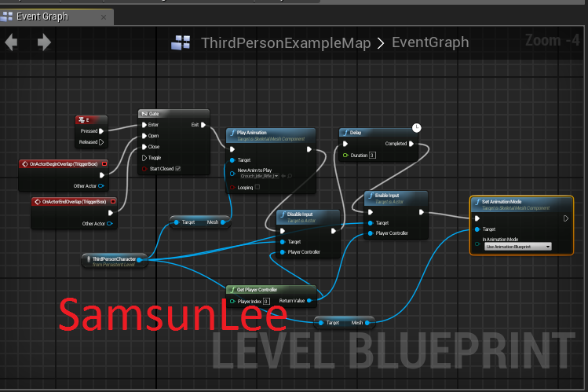
Task: Click the browse magnifier icon beside New Anim to Play
Action: point(290,176)
